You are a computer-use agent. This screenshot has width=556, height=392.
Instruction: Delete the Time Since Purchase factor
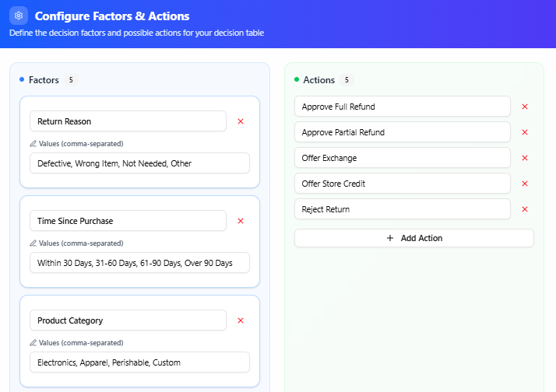[x=240, y=221]
